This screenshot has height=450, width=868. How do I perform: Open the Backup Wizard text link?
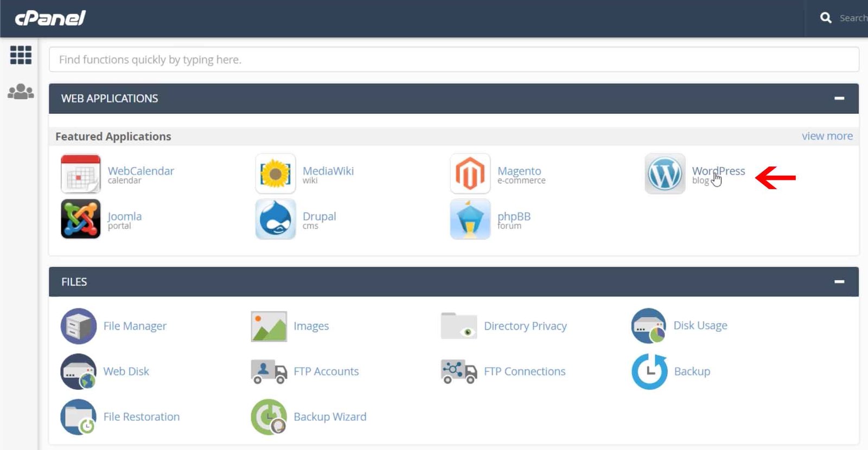click(330, 417)
